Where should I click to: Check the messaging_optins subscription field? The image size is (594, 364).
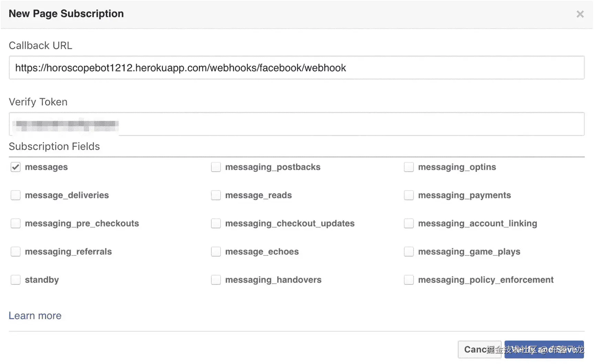409,167
